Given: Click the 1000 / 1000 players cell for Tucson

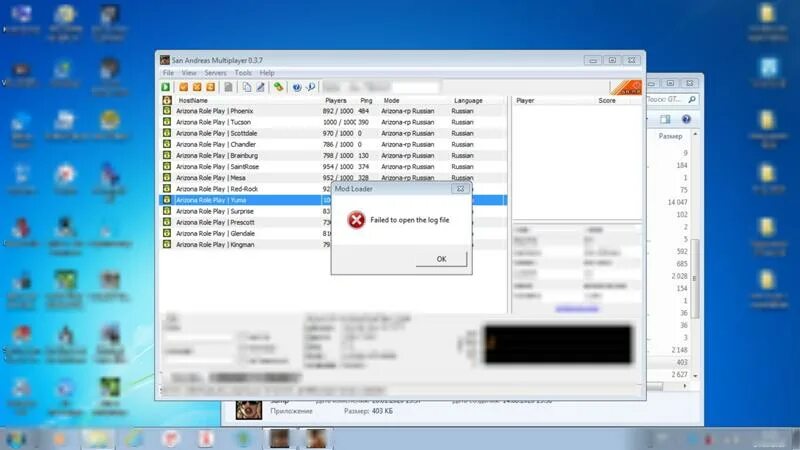Looking at the screenshot, I should pos(339,122).
